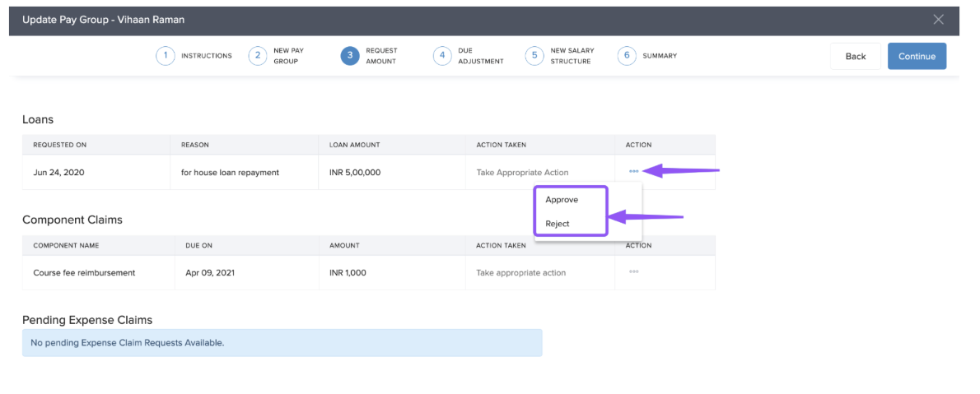Select the Summary step label
Screen dimensions: 980x394
[x=660, y=56]
